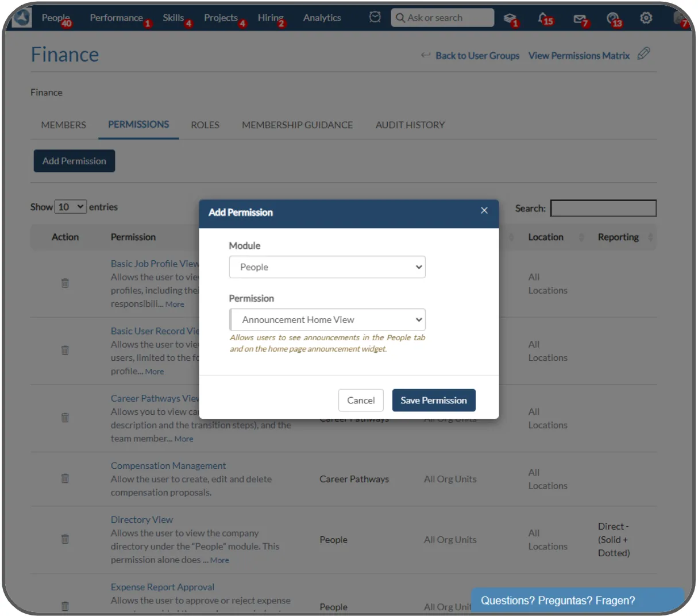
Task: Click the Add Permission button
Action: (74, 161)
